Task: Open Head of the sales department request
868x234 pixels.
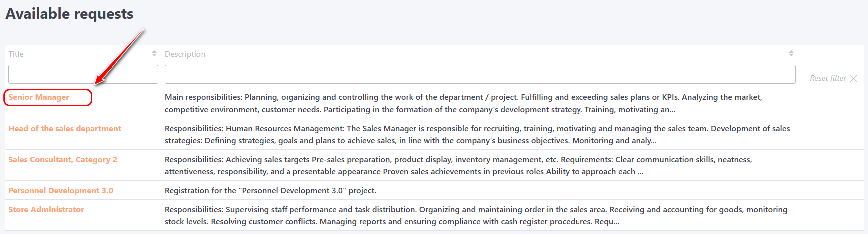Action: point(65,129)
